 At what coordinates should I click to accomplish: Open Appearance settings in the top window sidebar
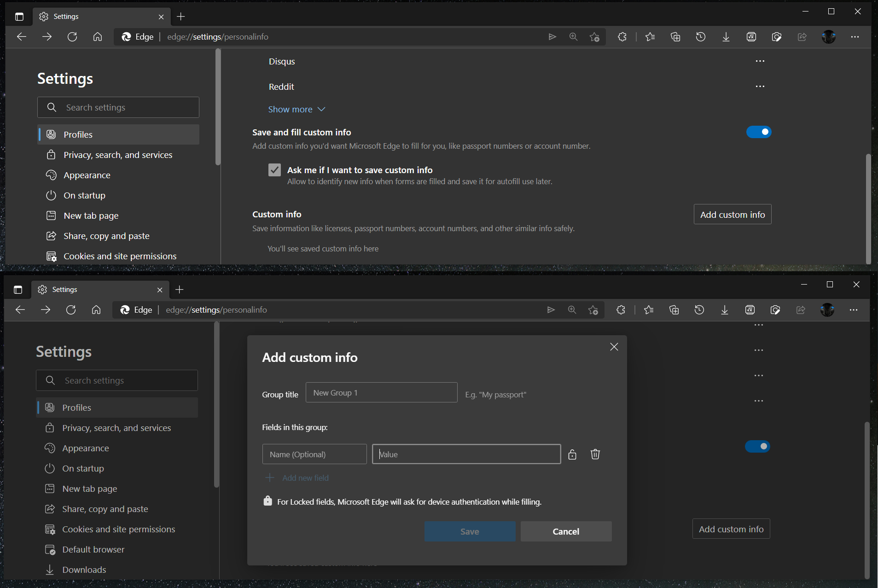pyautogui.click(x=87, y=175)
